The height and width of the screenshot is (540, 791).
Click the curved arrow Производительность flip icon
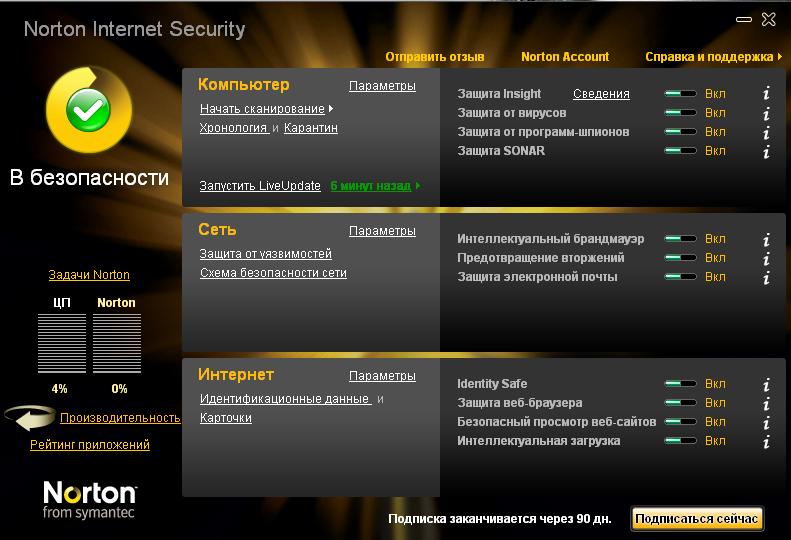30,417
